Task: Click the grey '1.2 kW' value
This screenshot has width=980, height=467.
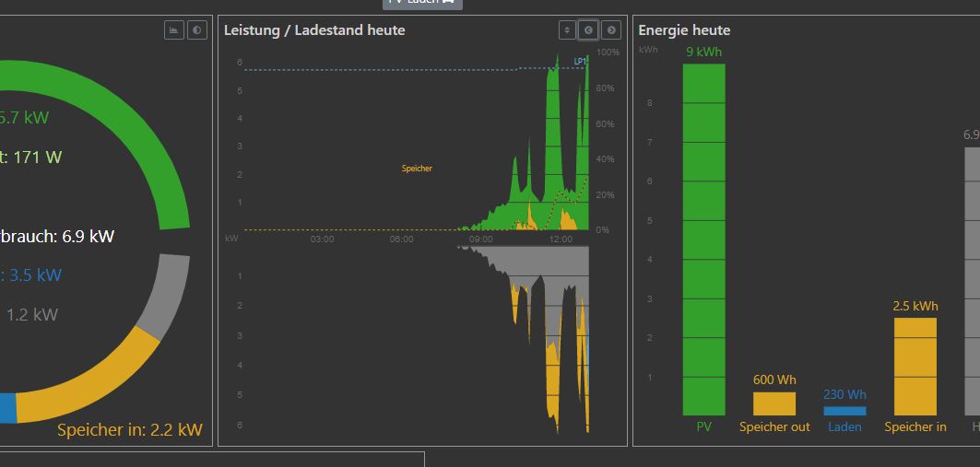Action: pos(32,314)
